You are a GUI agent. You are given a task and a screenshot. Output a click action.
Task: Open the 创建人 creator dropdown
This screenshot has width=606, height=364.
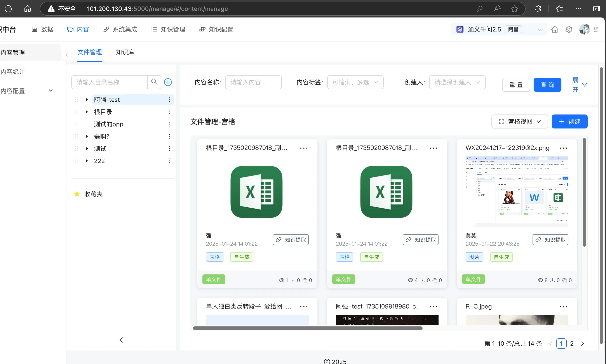point(457,82)
